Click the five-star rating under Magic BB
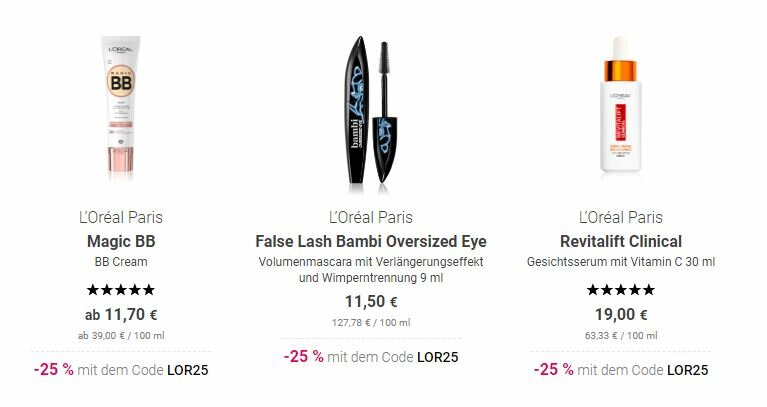Image resolution: width=767 pixels, height=407 pixels. coord(120,290)
